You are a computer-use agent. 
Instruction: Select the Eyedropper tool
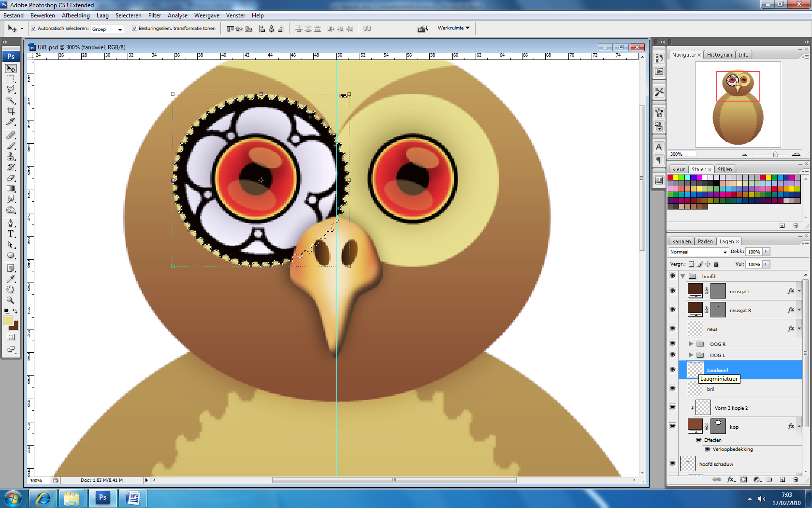(11, 279)
